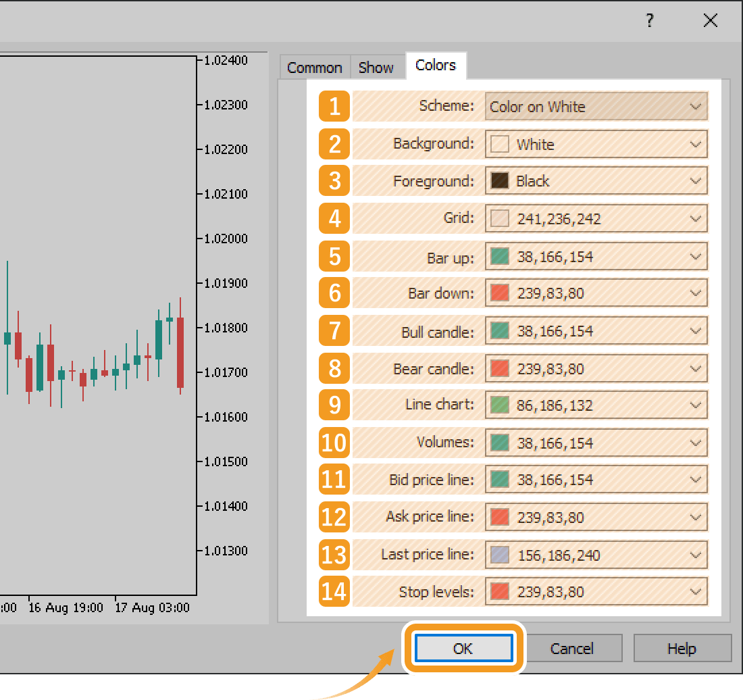Click the question mark help icon

(649, 21)
